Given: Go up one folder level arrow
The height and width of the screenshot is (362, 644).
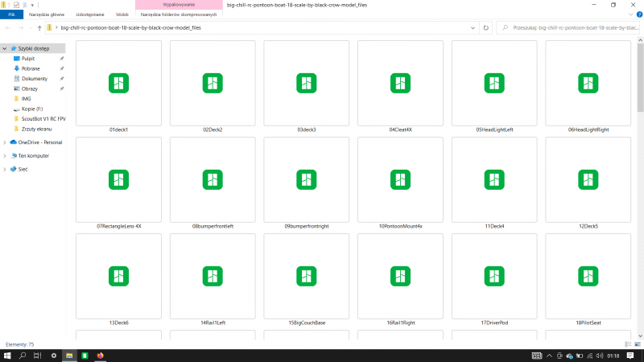Looking at the screenshot, I should pos(39,28).
